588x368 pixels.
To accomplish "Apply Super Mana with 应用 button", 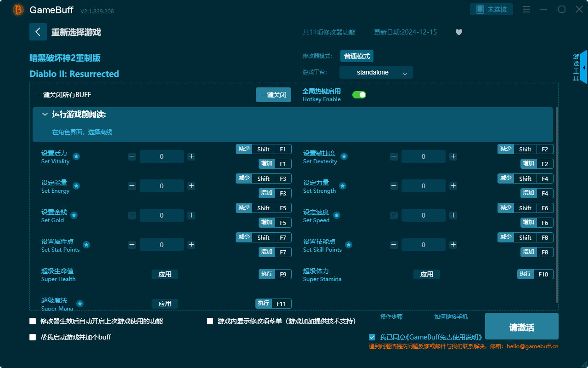I will (x=165, y=304).
